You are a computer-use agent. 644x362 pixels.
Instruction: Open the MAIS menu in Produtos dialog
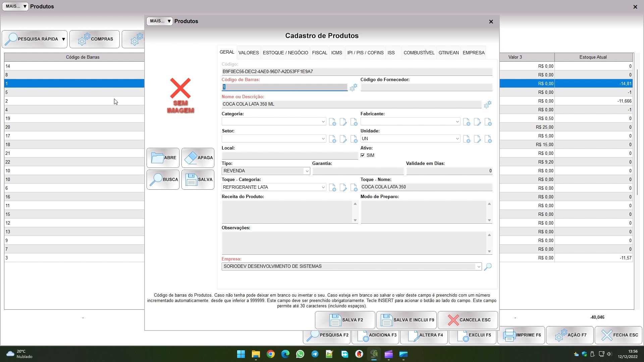pos(159,21)
